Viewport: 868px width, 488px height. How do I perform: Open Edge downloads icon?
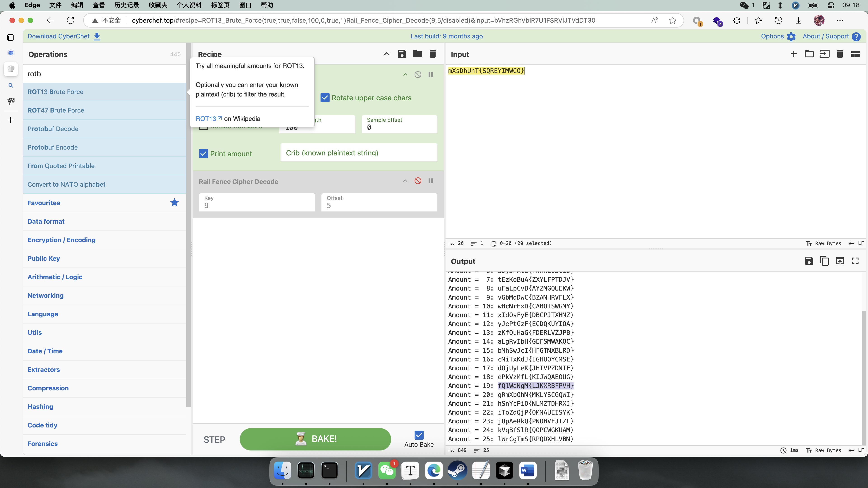tap(798, 21)
